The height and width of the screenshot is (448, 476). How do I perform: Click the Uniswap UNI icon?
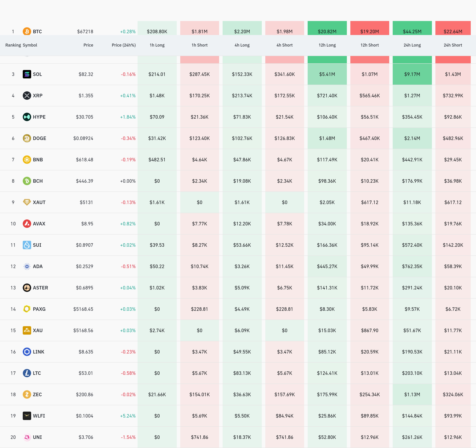point(27,437)
